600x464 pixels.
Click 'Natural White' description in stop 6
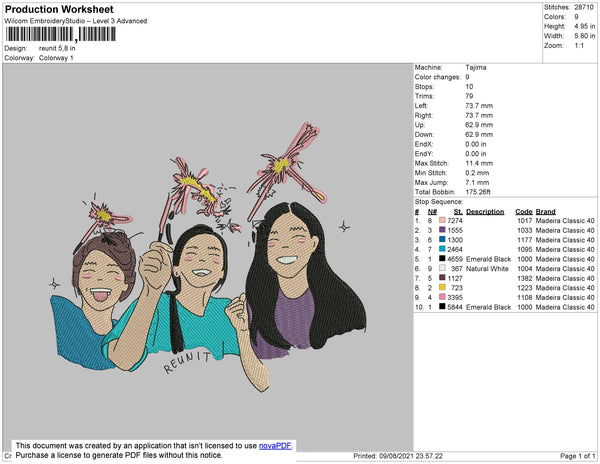pos(487,269)
